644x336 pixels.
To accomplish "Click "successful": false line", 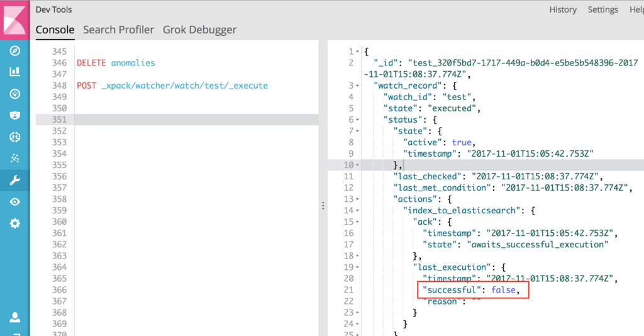I will pyautogui.click(x=471, y=290).
